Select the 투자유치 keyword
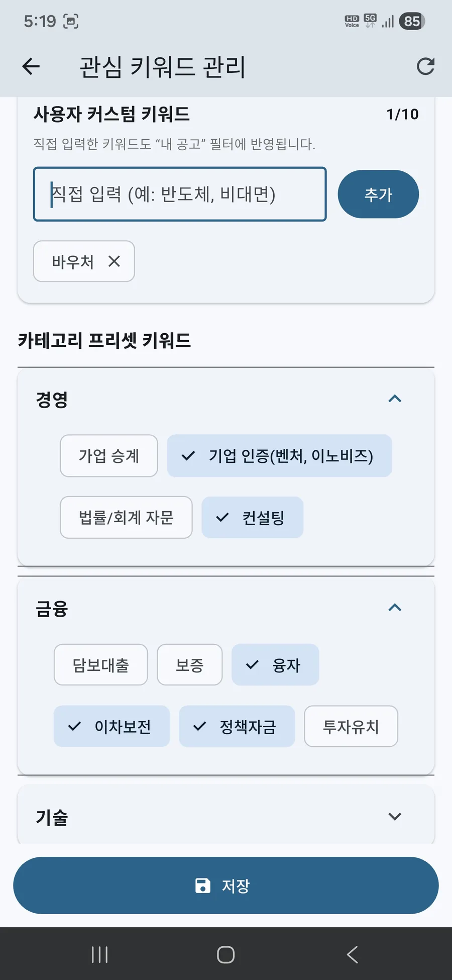Viewport: 452px width, 980px height. 351,726
